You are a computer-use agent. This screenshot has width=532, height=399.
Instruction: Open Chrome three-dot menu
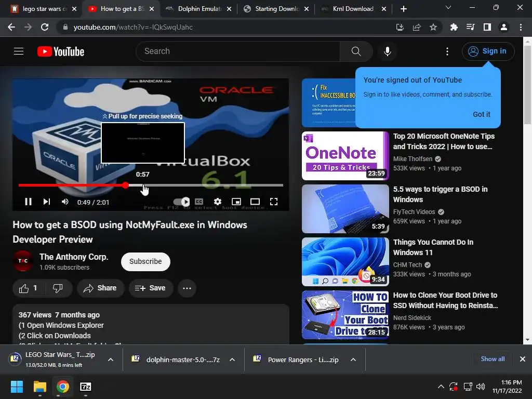click(x=521, y=27)
